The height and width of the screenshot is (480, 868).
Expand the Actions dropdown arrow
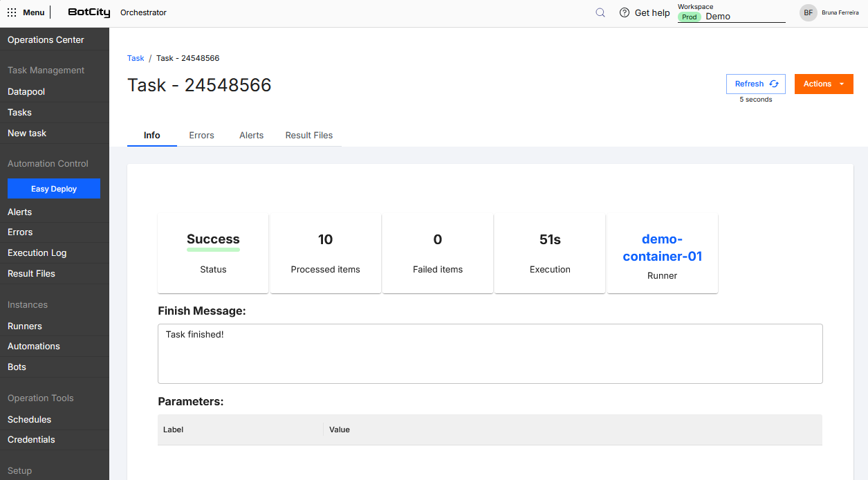click(x=842, y=84)
